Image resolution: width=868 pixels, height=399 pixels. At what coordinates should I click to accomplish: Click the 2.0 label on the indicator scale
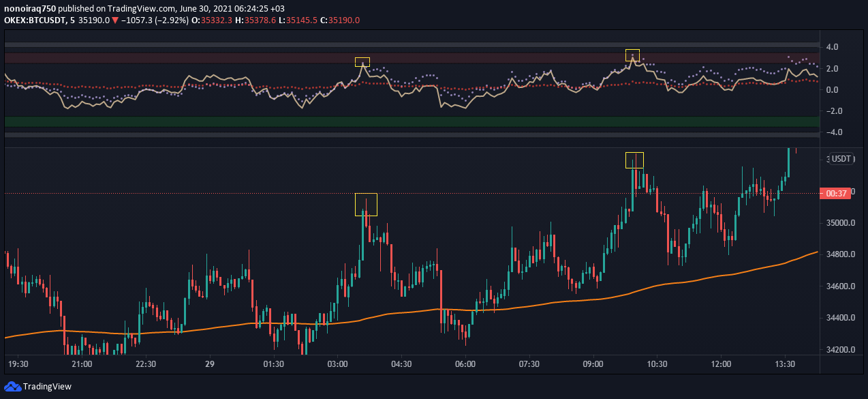click(832, 68)
